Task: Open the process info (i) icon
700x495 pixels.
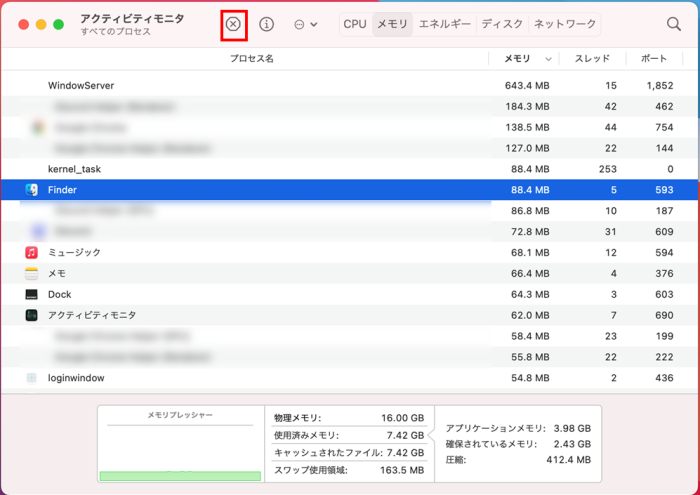Action: [266, 24]
